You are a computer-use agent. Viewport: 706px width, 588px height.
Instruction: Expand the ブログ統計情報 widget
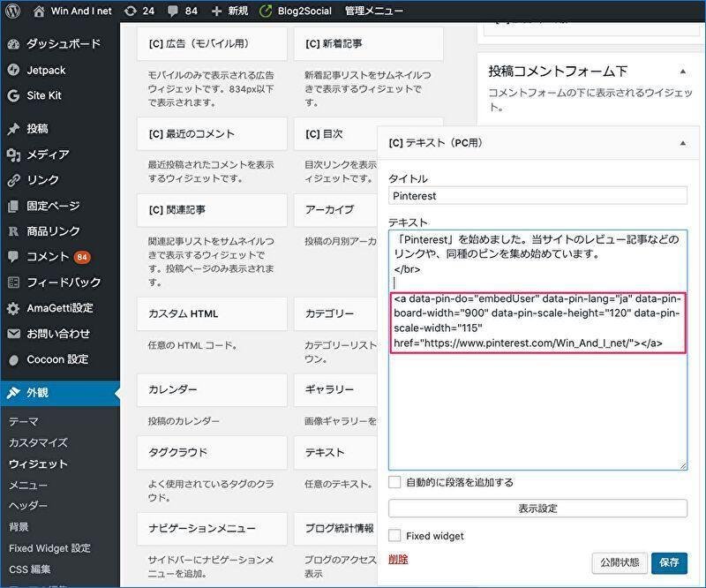coord(335,529)
